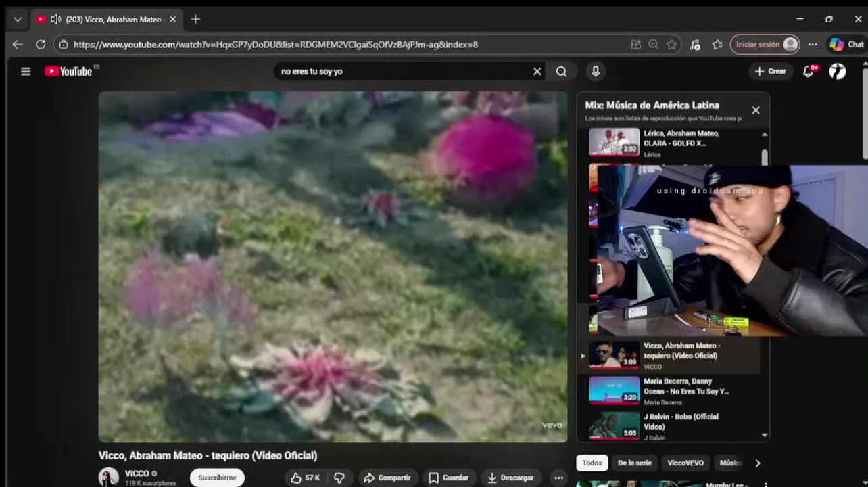Go to YouTube home via logo
Viewport: 868px width, 487px height.
coord(68,71)
